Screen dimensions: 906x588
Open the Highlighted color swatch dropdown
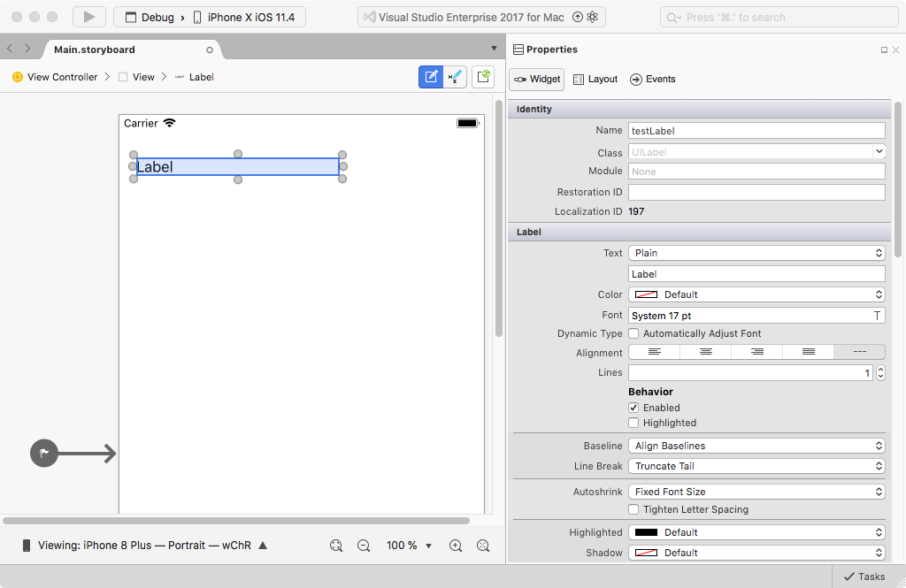click(756, 532)
